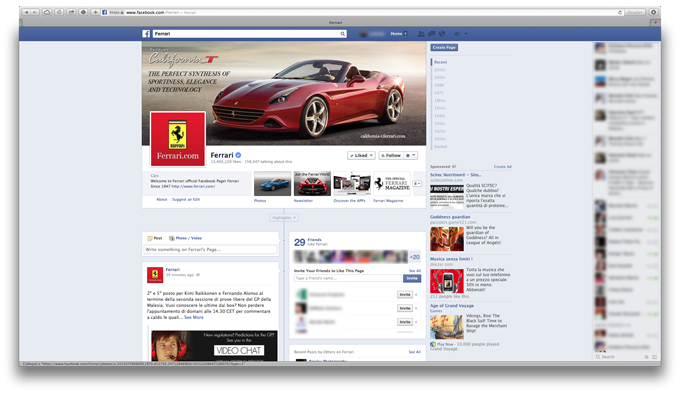Click the friend's name invite field

pyautogui.click(x=348, y=278)
